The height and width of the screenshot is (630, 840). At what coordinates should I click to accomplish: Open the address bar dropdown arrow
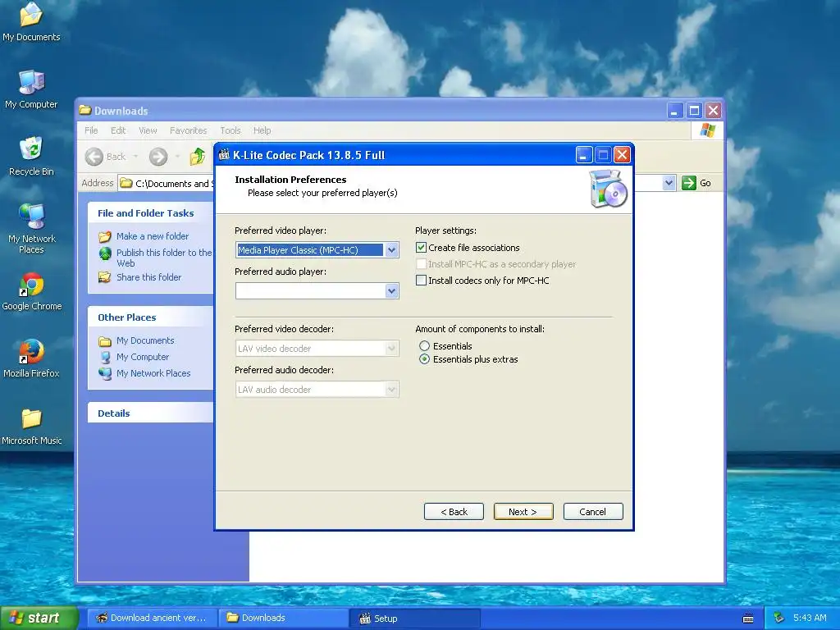click(669, 183)
